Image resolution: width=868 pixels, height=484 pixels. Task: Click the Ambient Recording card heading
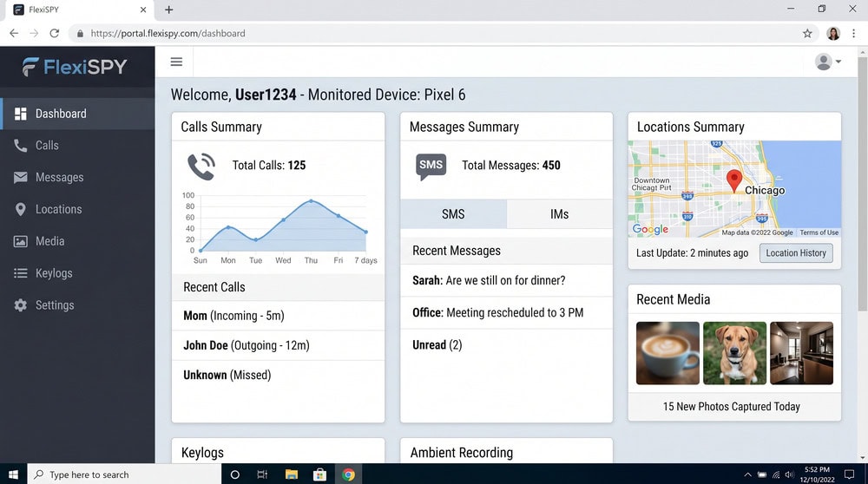click(x=462, y=453)
